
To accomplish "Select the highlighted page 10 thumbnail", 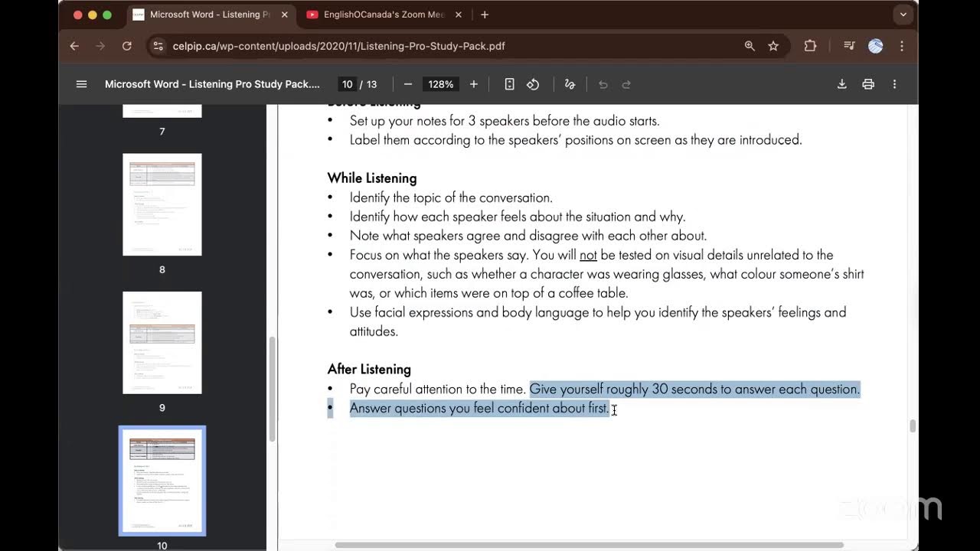I will point(162,481).
